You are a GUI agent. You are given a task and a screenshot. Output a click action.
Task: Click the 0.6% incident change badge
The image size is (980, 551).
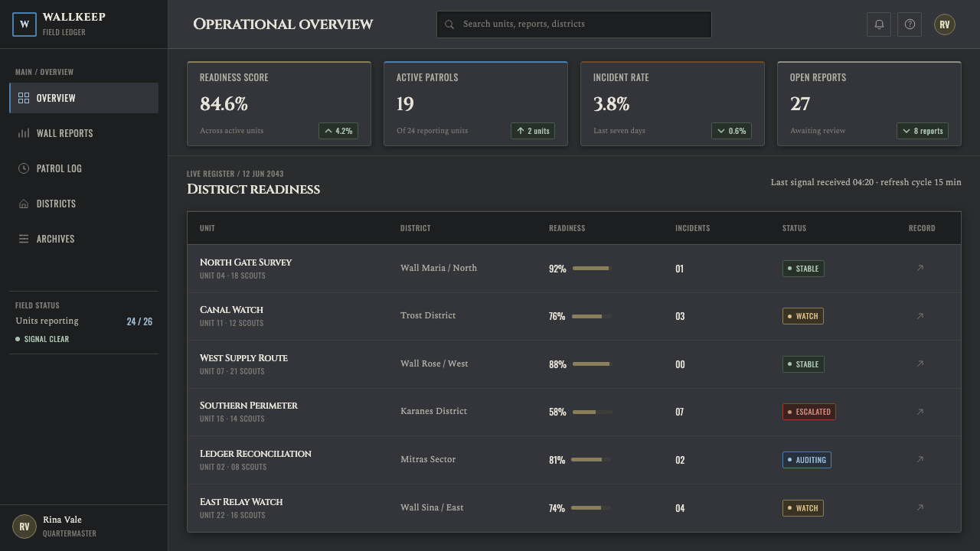(731, 131)
